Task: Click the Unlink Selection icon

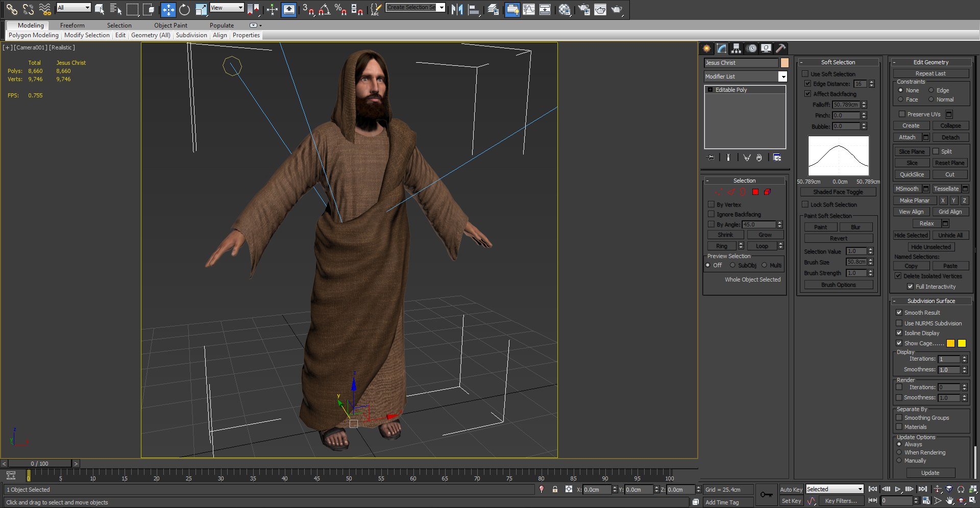Action: (x=28, y=9)
